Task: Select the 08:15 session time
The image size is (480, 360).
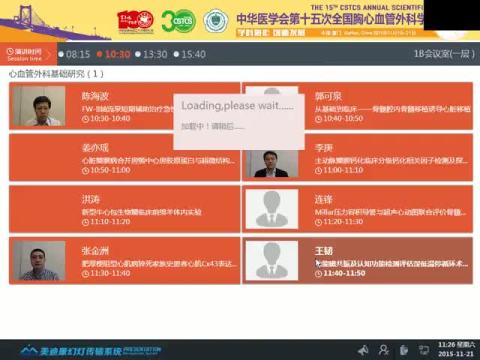Action: coord(78,54)
